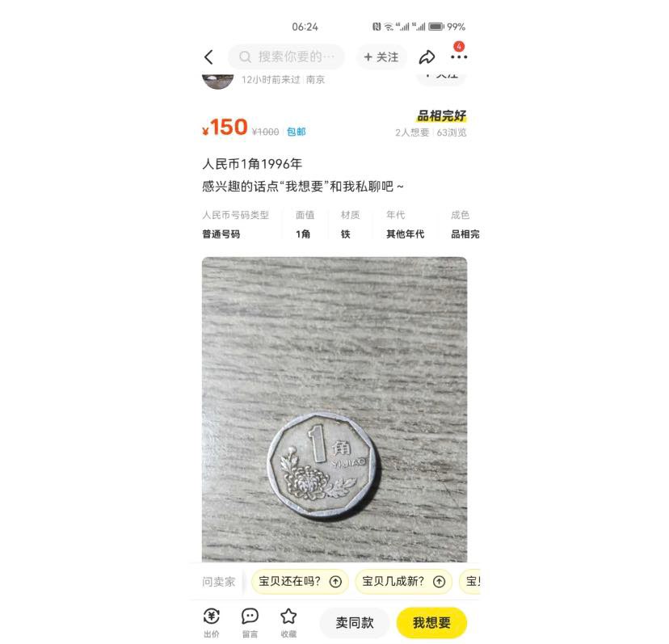Select the 普通号码 attribute value
669x644 pixels.
click(x=221, y=234)
